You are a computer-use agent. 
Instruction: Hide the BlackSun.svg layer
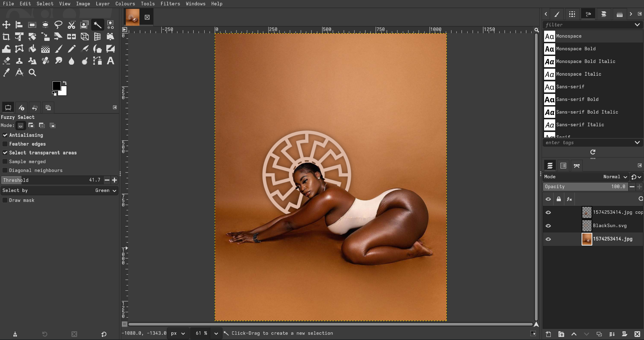[x=548, y=226]
